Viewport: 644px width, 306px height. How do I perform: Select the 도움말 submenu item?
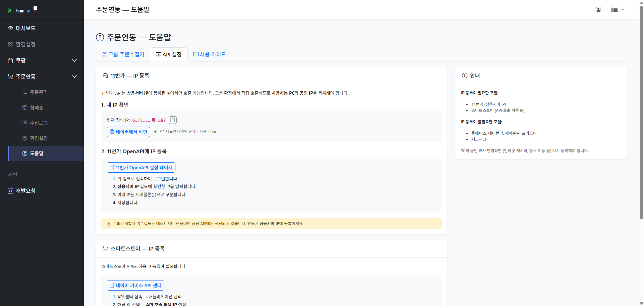coord(46,154)
